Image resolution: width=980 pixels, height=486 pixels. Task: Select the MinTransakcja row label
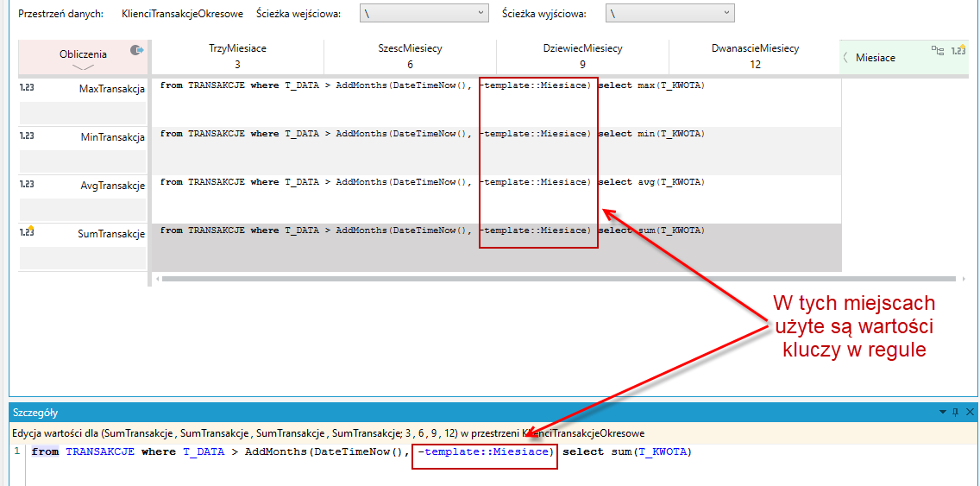112,136
